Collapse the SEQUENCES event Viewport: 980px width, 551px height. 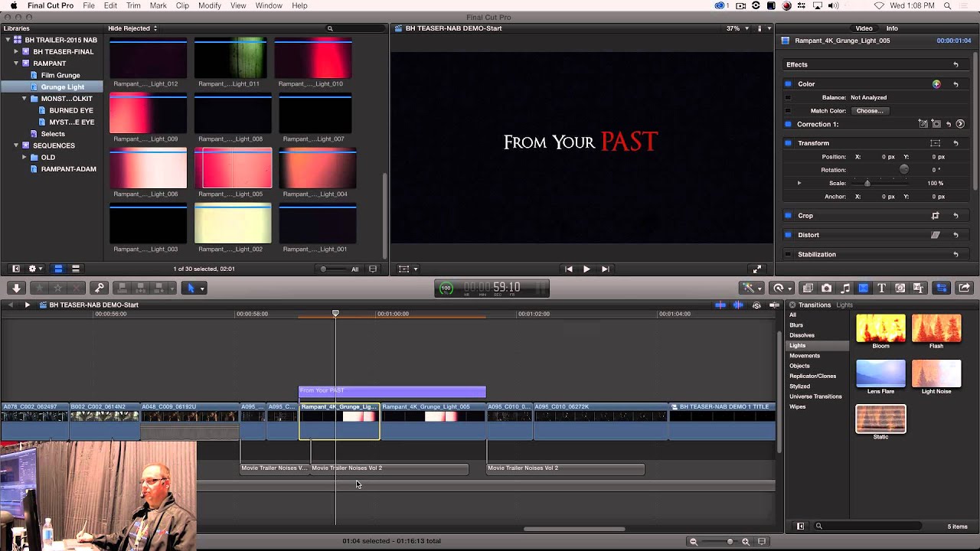pos(16,145)
